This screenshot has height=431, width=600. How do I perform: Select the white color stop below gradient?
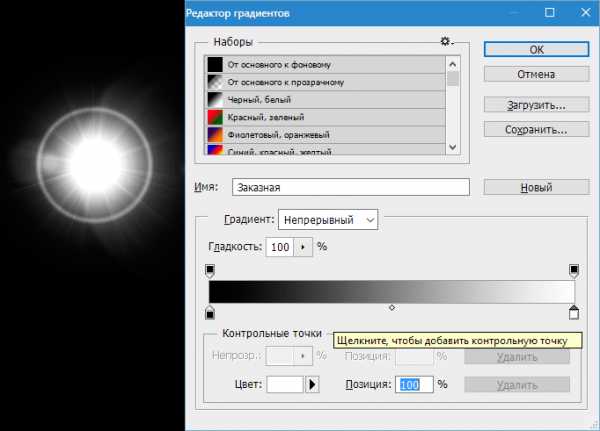(x=574, y=312)
